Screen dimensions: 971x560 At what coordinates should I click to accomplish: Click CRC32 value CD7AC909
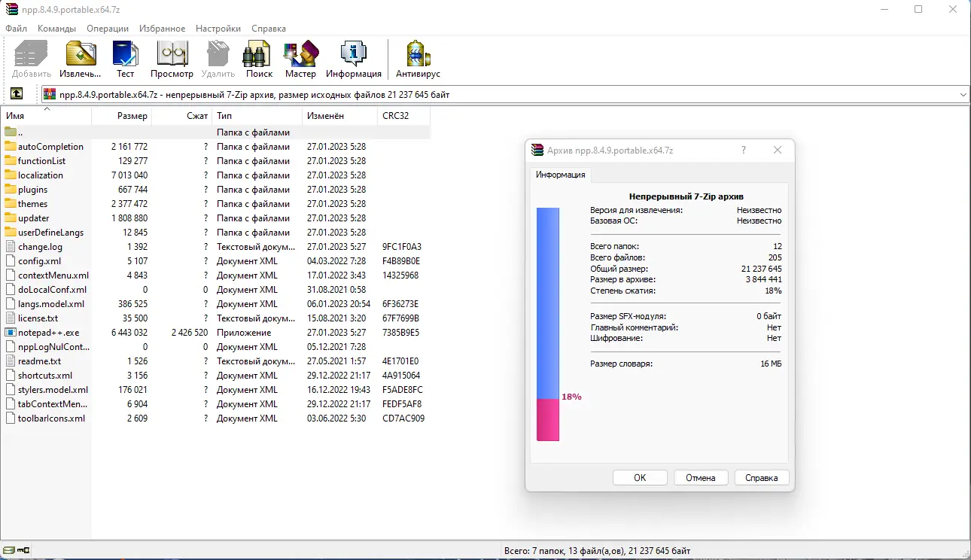[x=403, y=418]
